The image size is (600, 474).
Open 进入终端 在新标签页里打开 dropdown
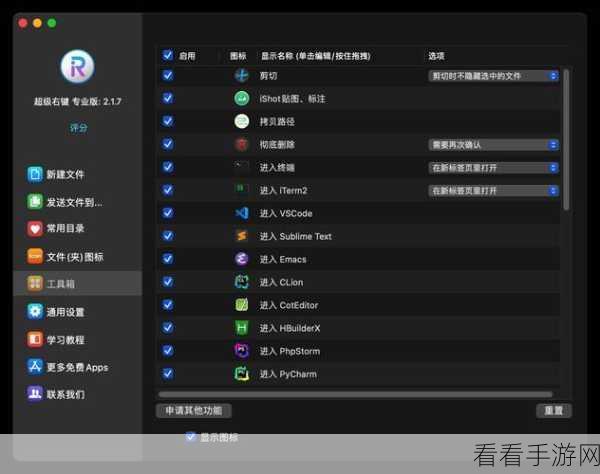[x=493, y=168]
